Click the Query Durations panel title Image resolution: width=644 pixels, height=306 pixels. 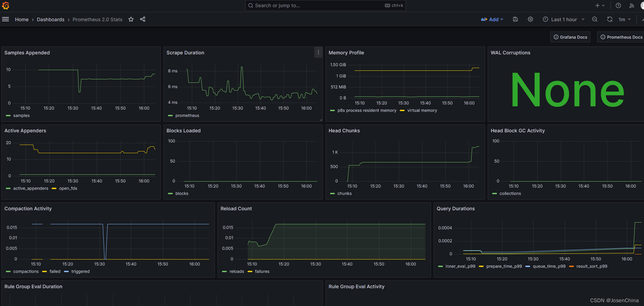point(456,209)
